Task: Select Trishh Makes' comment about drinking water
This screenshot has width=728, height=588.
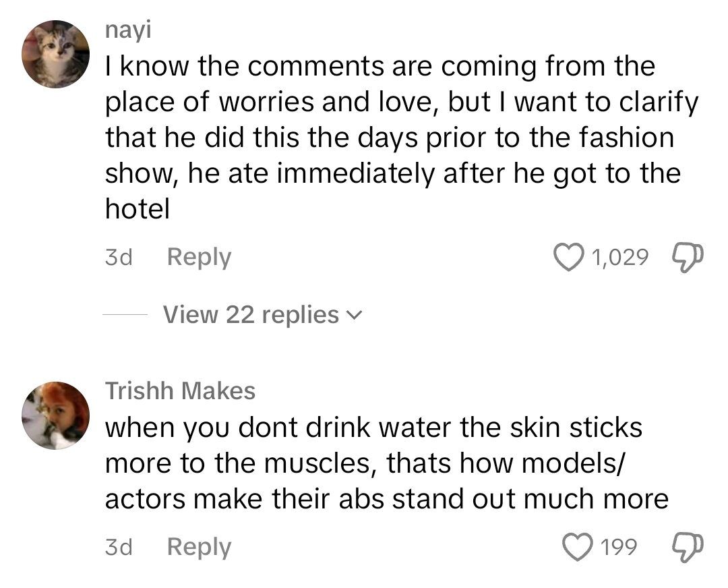Action: coord(384,463)
